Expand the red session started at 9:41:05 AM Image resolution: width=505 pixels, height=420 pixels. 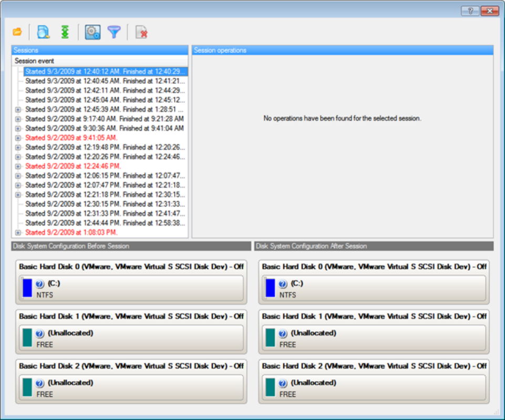tap(18, 138)
